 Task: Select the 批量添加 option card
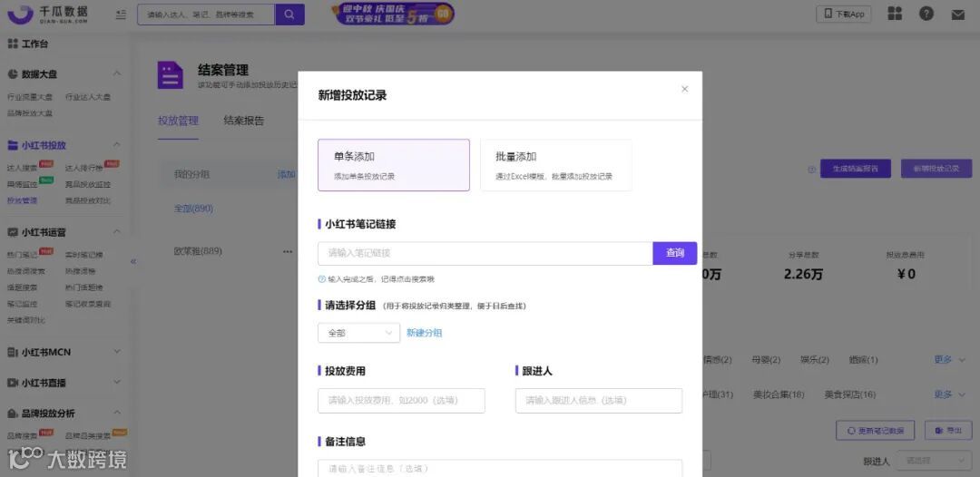[555, 165]
